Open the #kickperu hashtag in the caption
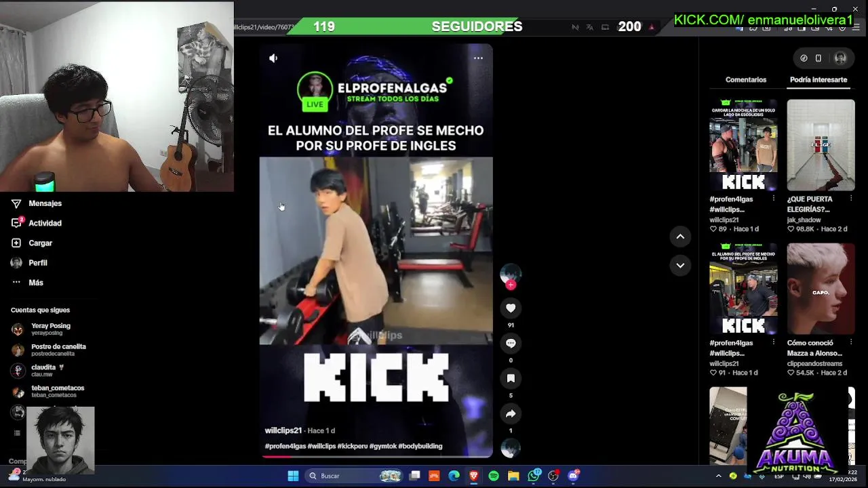The width and height of the screenshot is (868, 488). click(353, 446)
